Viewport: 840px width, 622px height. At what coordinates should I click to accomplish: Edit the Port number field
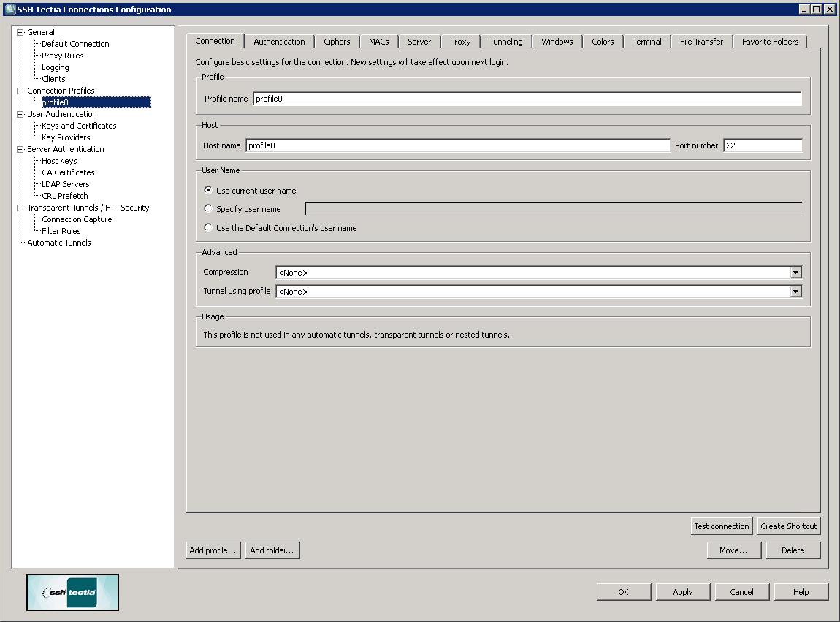(x=762, y=145)
